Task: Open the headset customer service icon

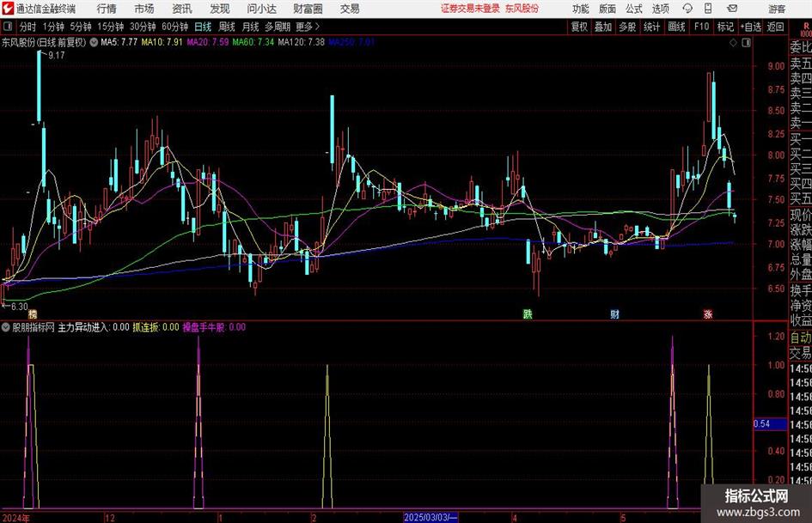Action: (687, 9)
